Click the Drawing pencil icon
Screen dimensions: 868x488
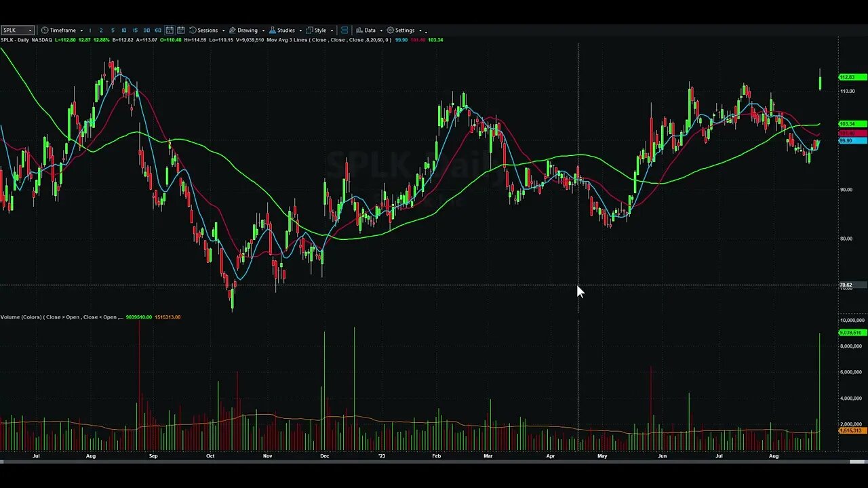[232, 30]
